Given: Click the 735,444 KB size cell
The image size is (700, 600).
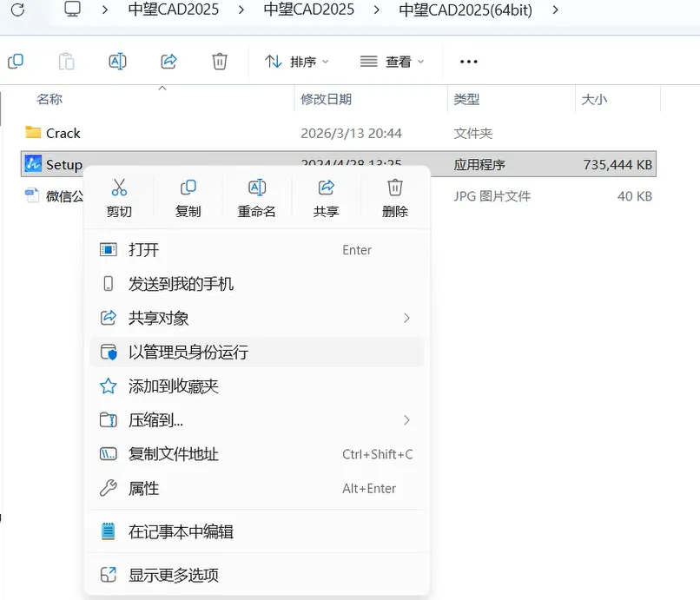Looking at the screenshot, I should (617, 165).
